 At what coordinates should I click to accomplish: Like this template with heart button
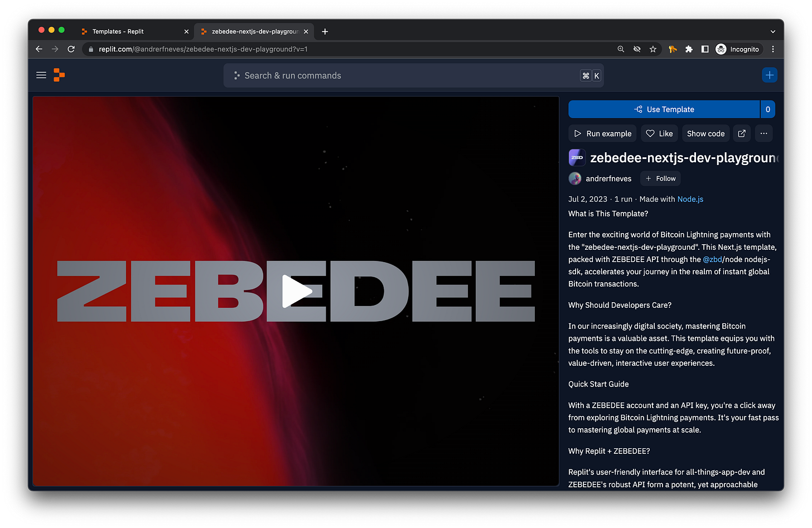coord(659,134)
